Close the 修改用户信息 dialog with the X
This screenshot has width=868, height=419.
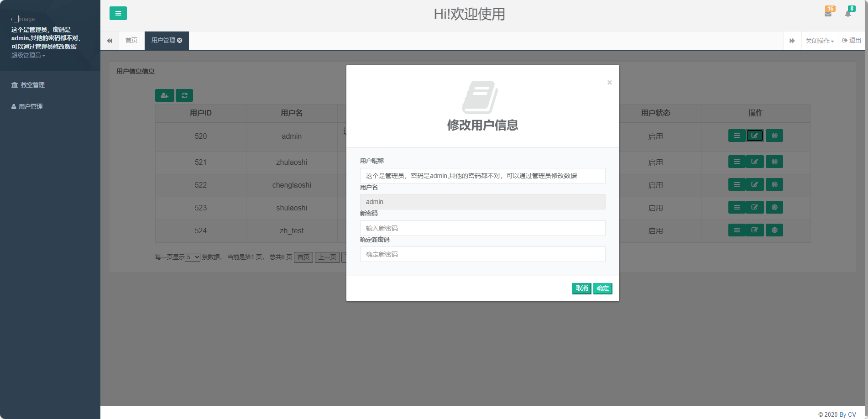[610, 83]
